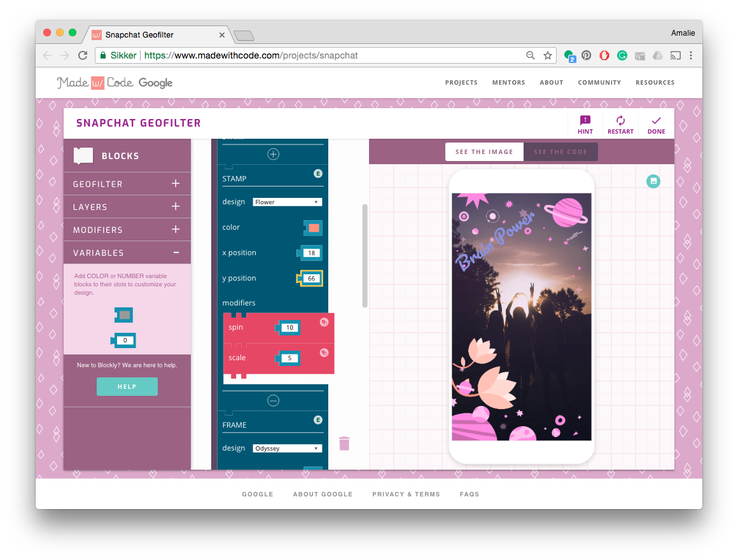738x560 pixels.
Task: Click the red Opera-style extension icon
Action: click(604, 55)
